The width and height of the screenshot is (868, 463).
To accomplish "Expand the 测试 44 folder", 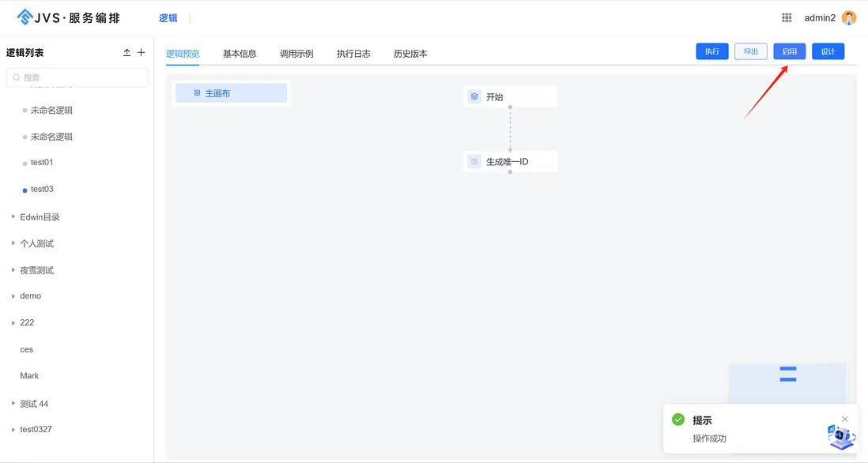I will click(13, 404).
